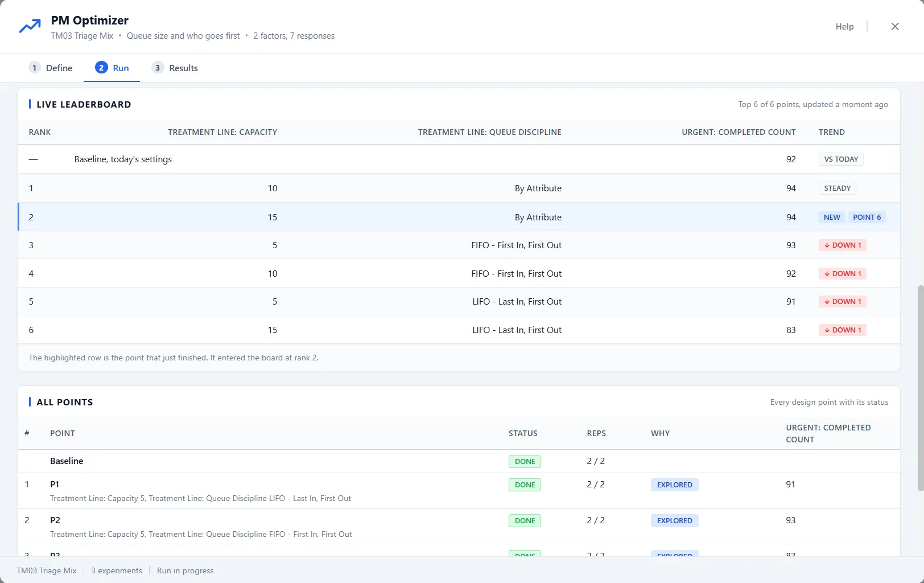924x583 pixels.
Task: Click the PM Optimizer trend arrow logo
Action: click(x=30, y=26)
